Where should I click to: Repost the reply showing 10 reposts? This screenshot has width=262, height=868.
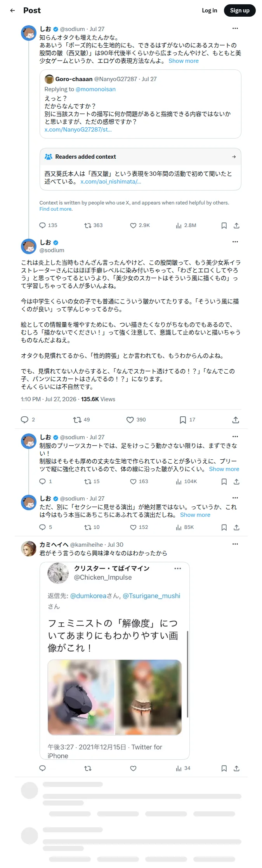[92, 527]
